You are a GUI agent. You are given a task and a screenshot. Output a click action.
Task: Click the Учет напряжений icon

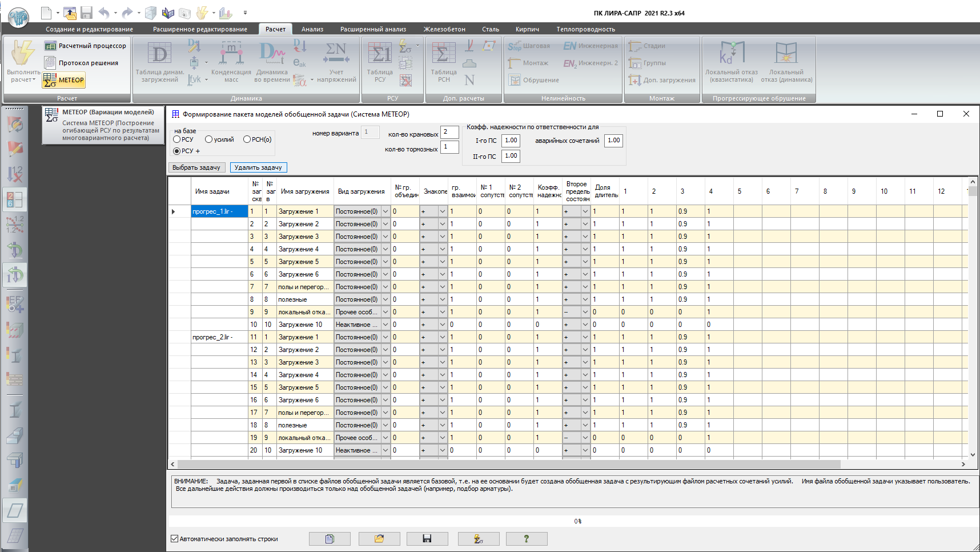336,62
